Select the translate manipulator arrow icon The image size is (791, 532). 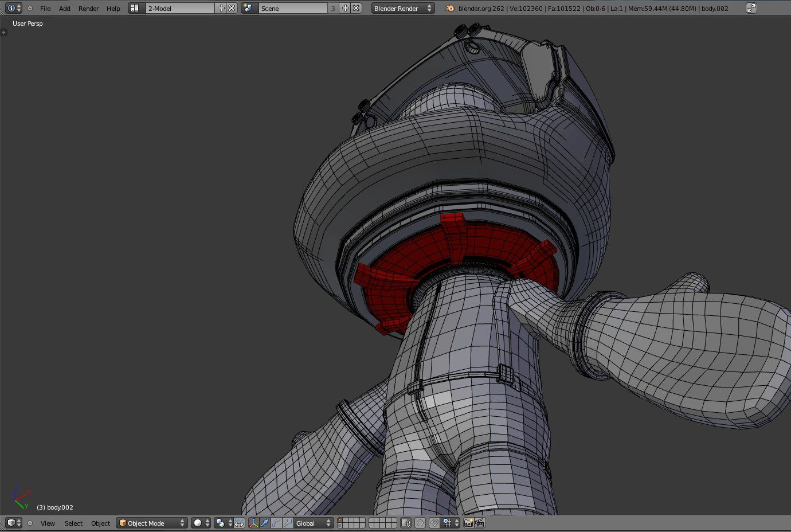265,523
